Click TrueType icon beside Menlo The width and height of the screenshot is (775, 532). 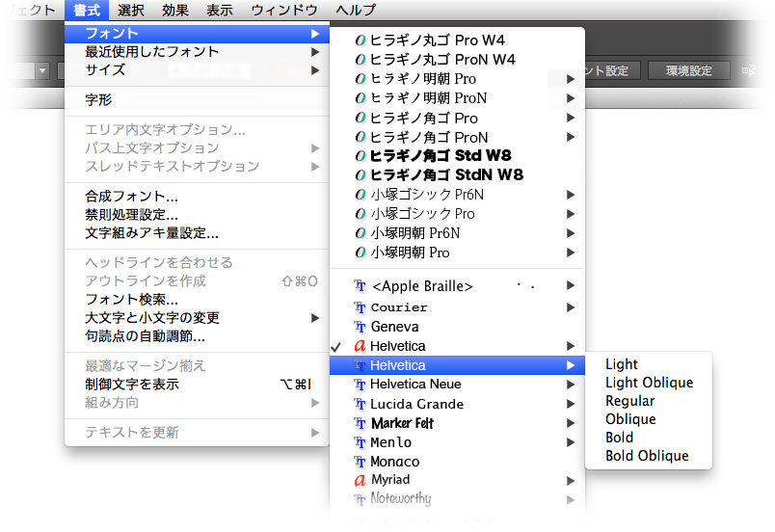360,442
